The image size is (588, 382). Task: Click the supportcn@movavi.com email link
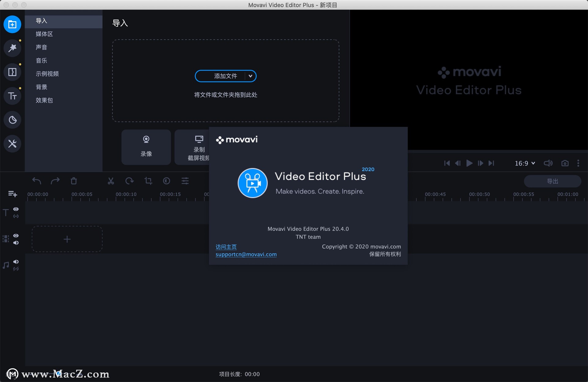tap(246, 254)
